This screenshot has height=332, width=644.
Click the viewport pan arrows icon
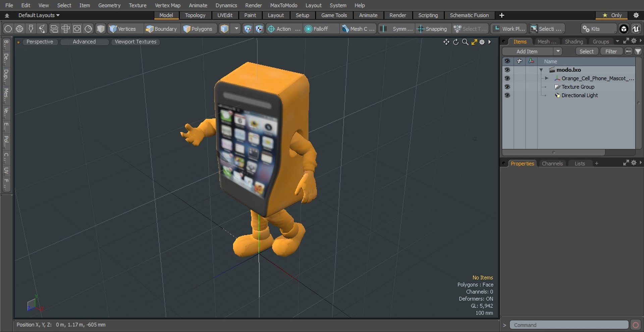point(446,42)
